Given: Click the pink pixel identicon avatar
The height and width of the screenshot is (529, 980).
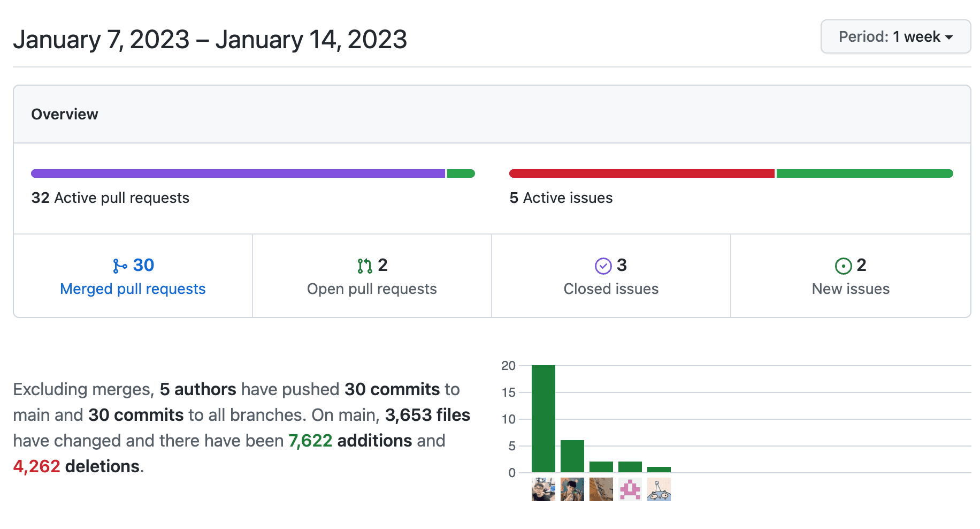Looking at the screenshot, I should pyautogui.click(x=630, y=489).
